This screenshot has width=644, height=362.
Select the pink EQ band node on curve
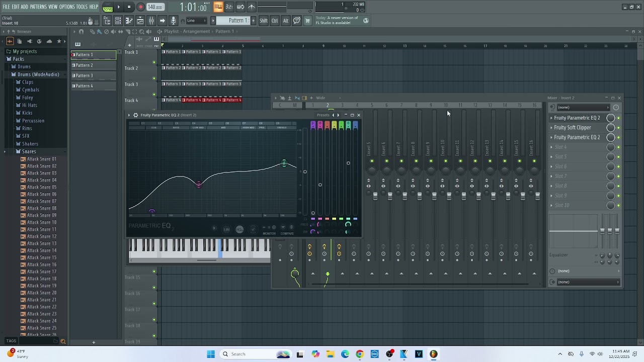point(199,184)
